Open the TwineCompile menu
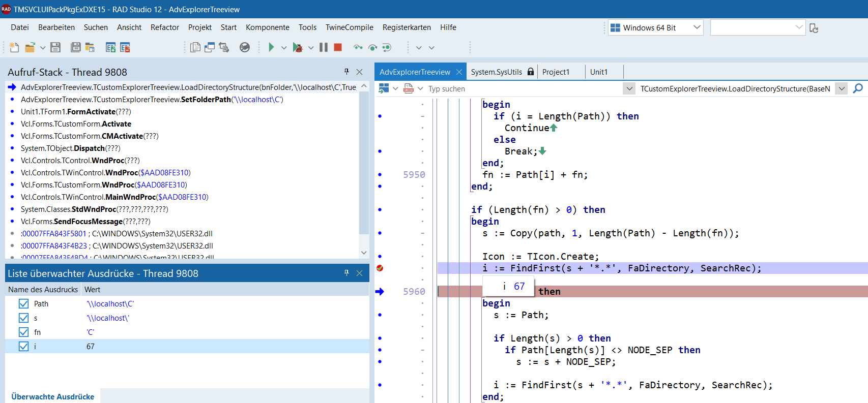The image size is (868, 403). (350, 27)
